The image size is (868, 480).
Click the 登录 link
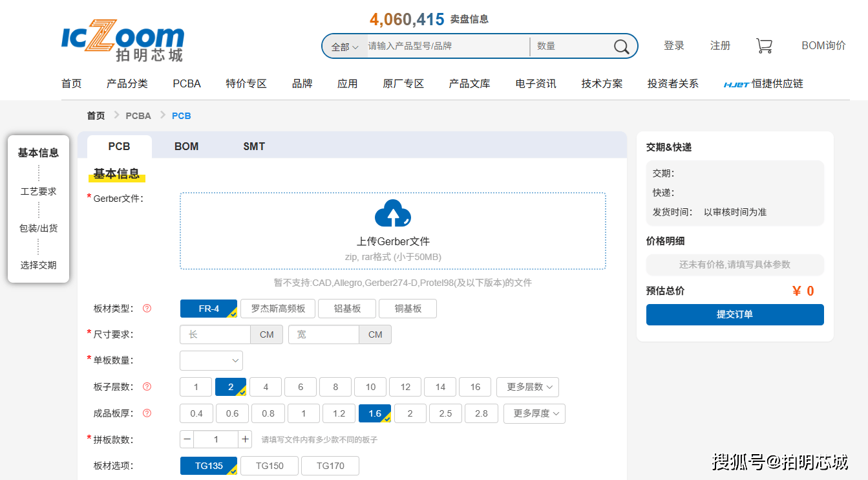click(673, 46)
